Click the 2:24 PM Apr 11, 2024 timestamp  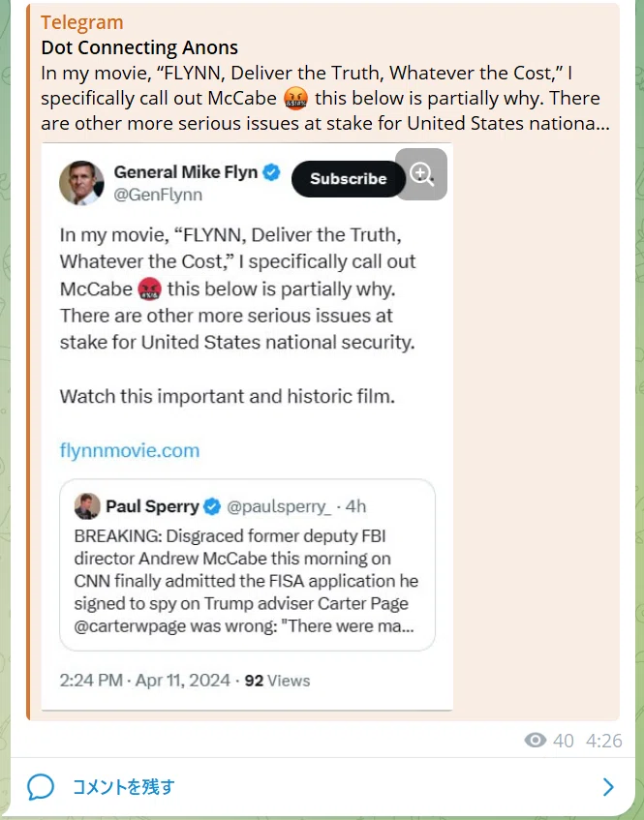point(145,681)
